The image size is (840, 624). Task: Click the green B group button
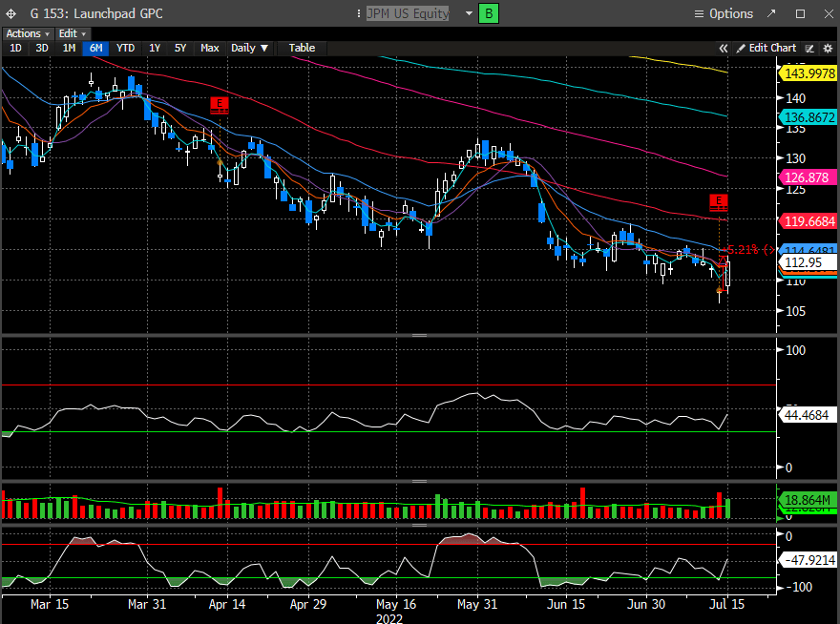[489, 13]
